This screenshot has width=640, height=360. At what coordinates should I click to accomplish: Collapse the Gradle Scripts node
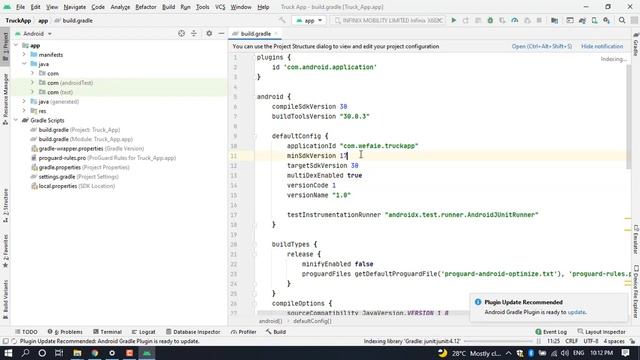pyautogui.click(x=16, y=120)
